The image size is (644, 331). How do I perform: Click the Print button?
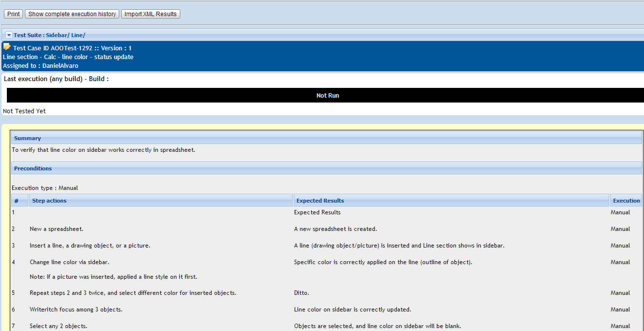click(14, 14)
